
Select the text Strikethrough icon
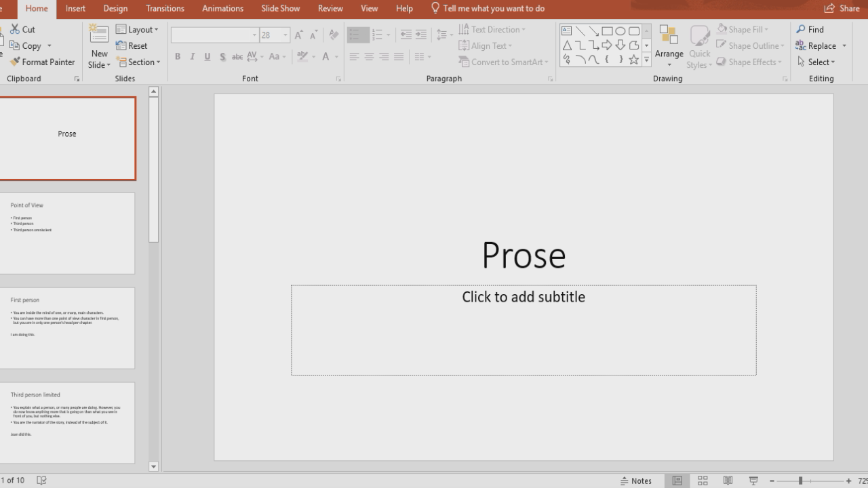tap(237, 56)
